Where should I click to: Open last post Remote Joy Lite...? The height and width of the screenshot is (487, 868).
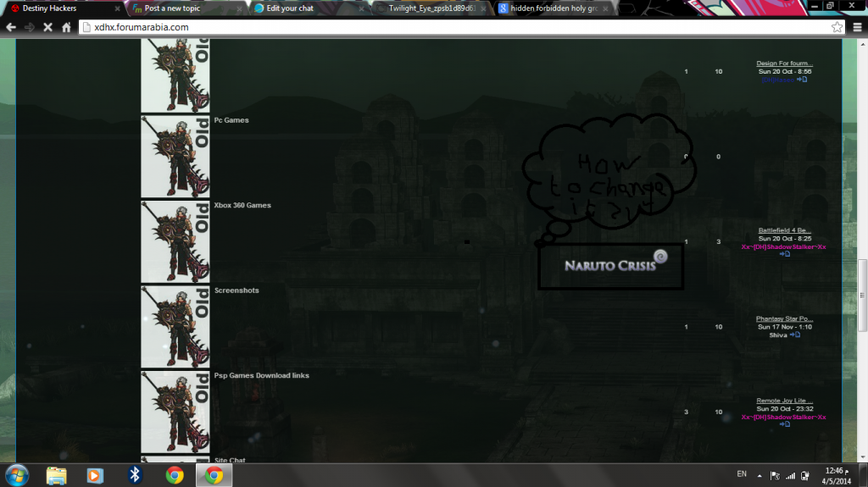pos(784,401)
